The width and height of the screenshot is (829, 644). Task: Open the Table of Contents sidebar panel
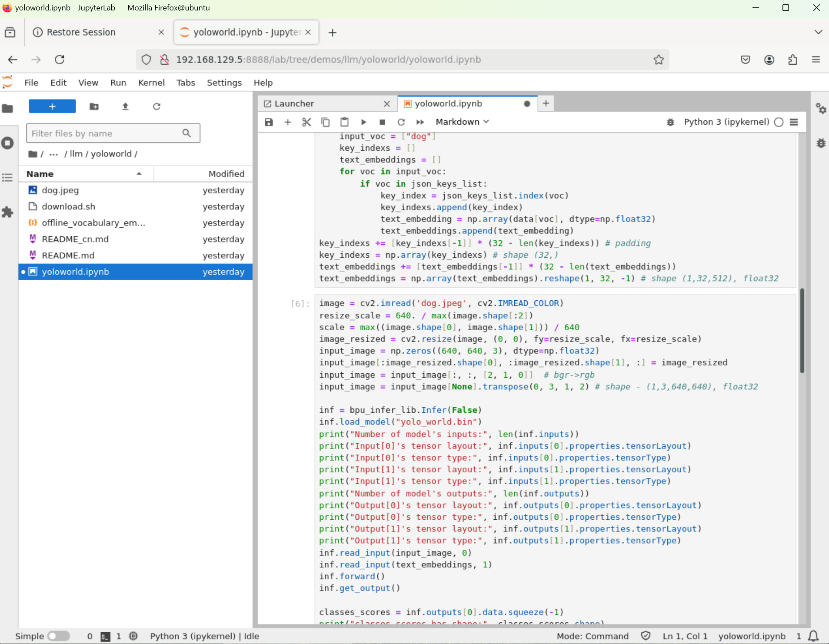tap(7, 177)
